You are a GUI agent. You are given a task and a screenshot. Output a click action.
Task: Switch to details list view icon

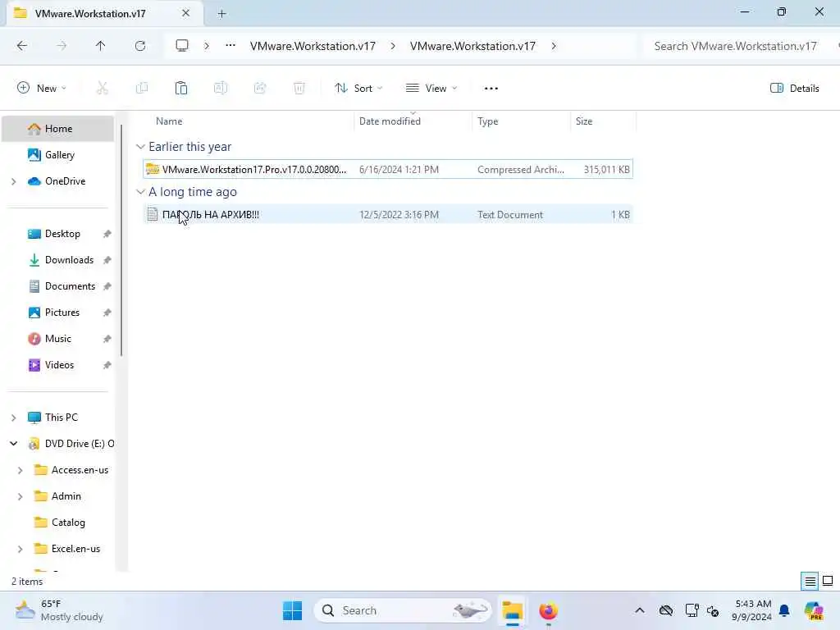click(810, 582)
